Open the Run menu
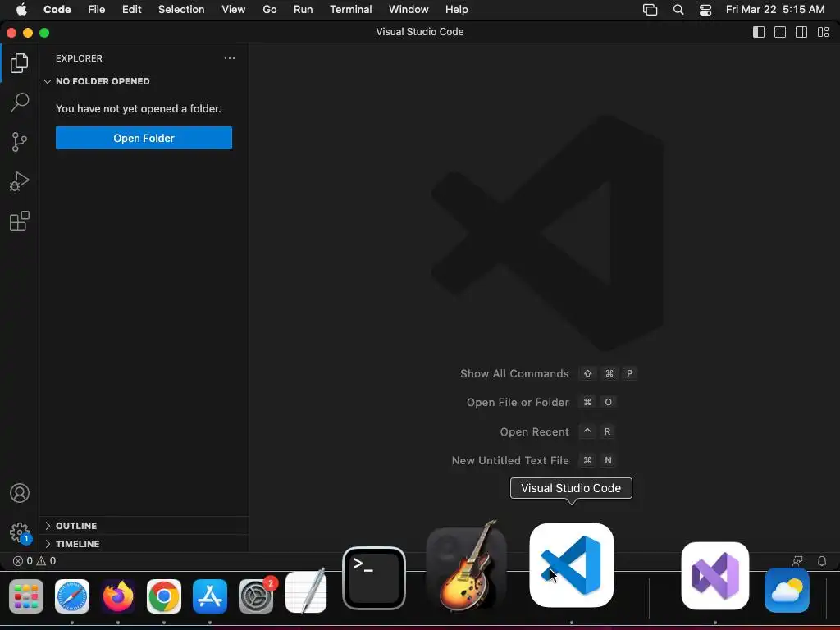The width and height of the screenshot is (840, 630). 304,10
